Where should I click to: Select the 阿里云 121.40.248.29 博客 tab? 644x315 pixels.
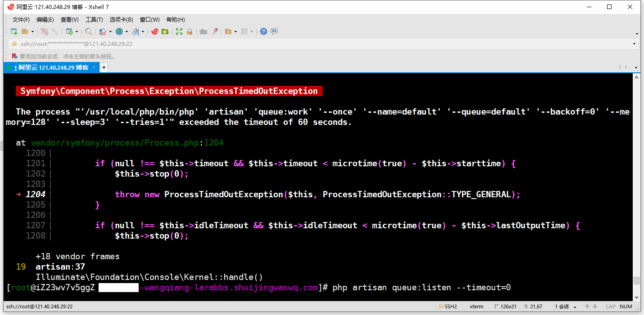[51, 67]
